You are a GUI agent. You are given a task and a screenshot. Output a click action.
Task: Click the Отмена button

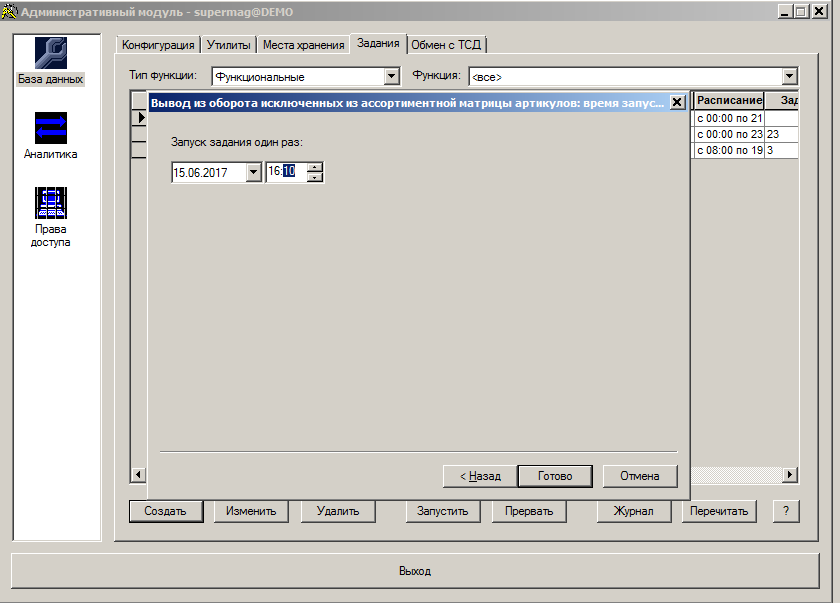pos(640,476)
